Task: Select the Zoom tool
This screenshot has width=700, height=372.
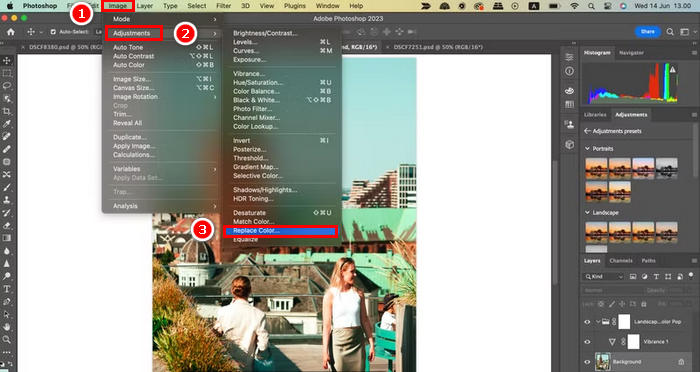Action: coord(7,340)
